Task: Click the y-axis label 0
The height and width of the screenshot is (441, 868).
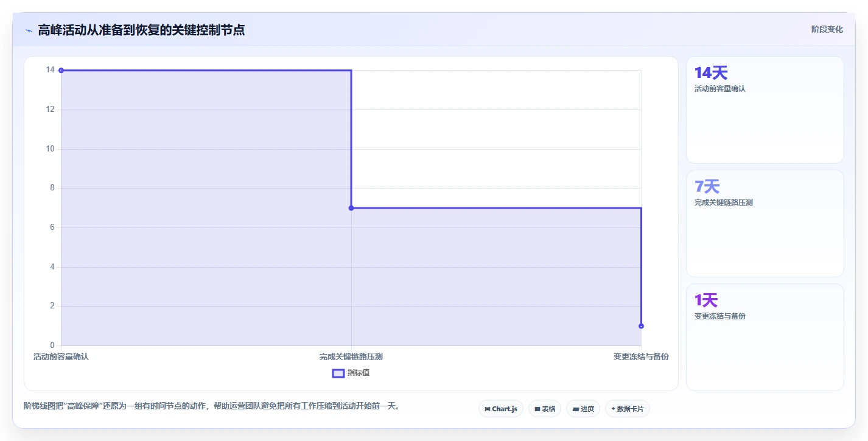Action: click(52, 346)
